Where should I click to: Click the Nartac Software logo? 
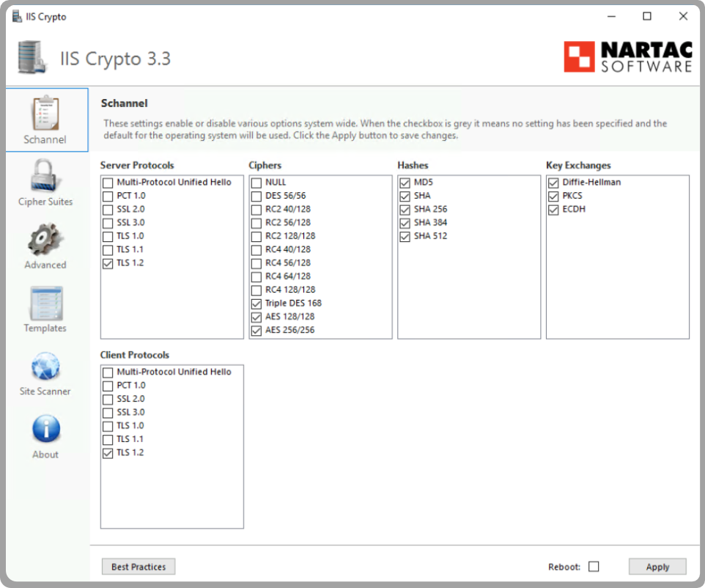(627, 56)
